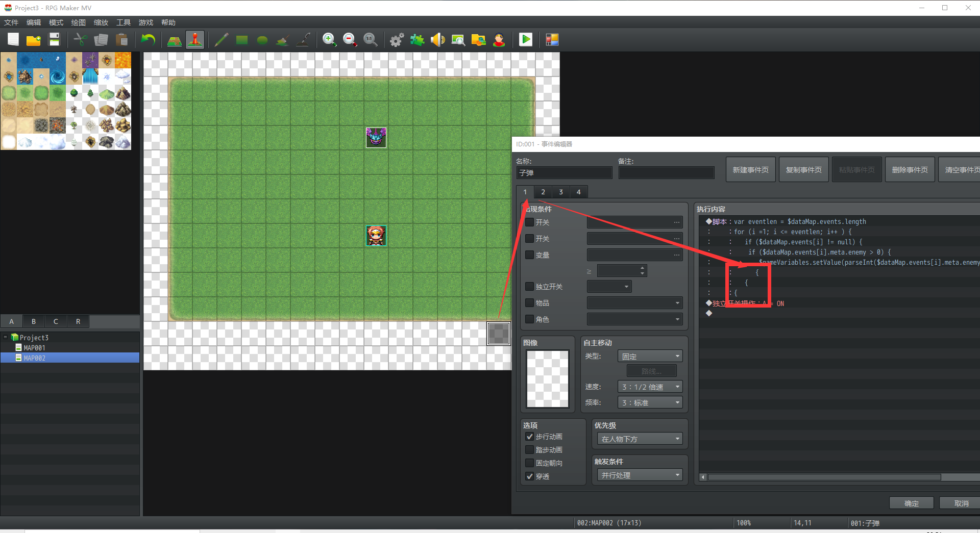The width and height of the screenshot is (980, 533).
Task: Open the Sound Test speaker icon
Action: click(438, 40)
